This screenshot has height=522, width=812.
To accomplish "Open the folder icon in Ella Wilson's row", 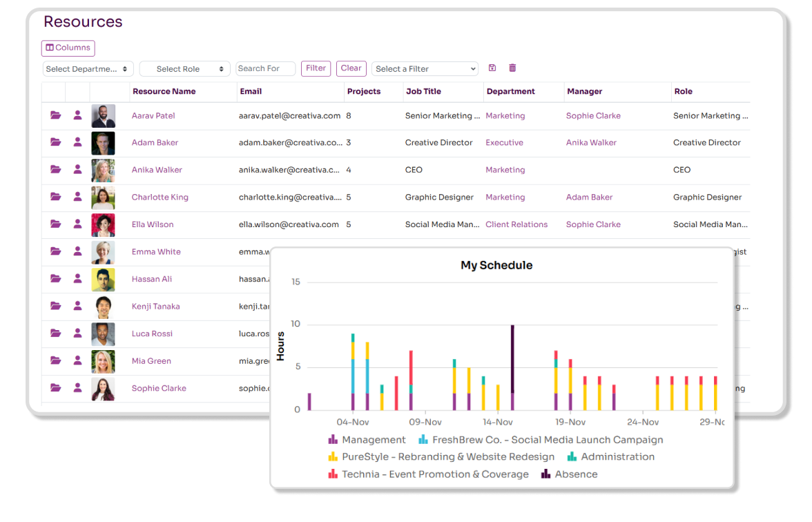I will [55, 224].
